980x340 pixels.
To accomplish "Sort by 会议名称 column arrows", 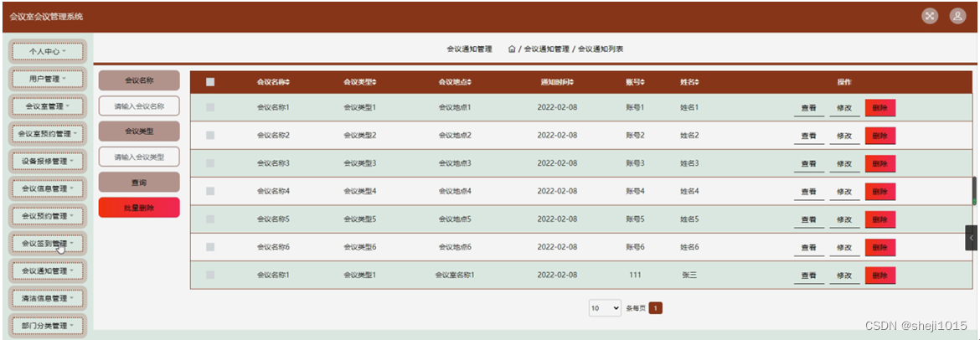I will click(x=288, y=82).
